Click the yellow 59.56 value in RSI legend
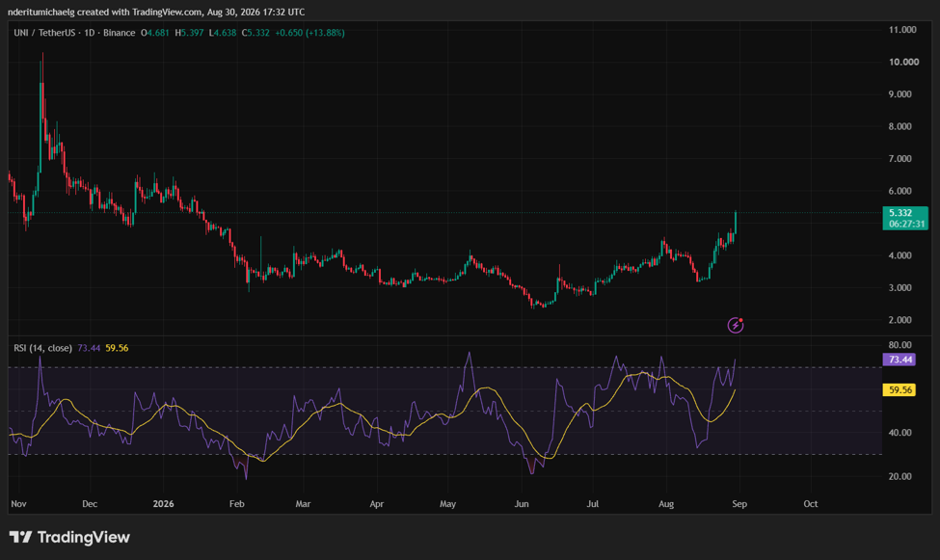 click(x=117, y=348)
